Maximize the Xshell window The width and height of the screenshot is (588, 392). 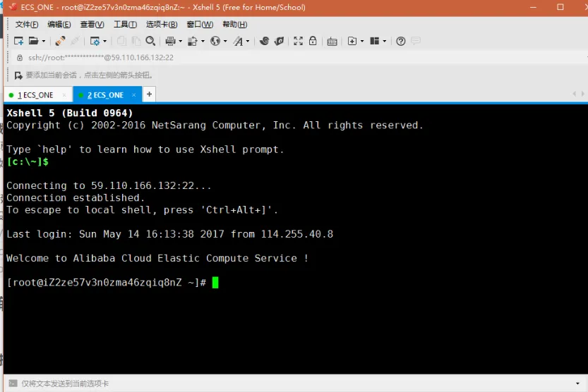560,7
